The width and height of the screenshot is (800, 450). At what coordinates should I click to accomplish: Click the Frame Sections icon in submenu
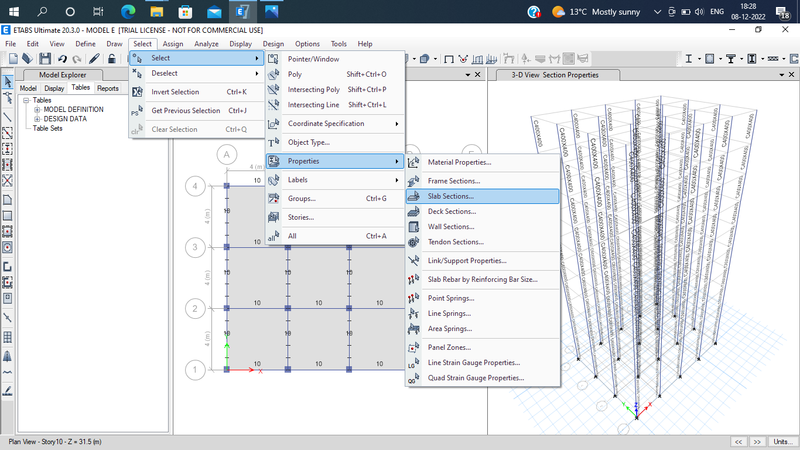[x=414, y=181]
